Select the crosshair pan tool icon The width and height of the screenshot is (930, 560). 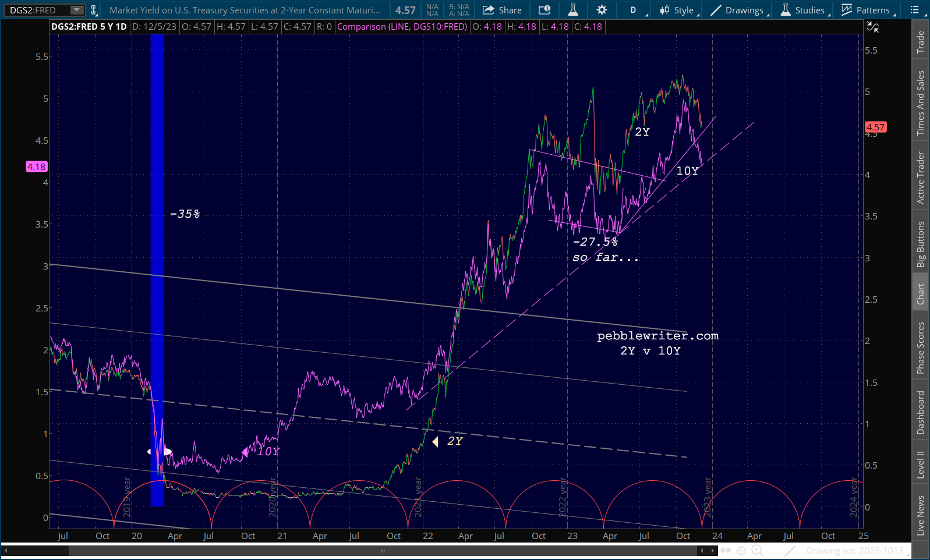(x=741, y=551)
